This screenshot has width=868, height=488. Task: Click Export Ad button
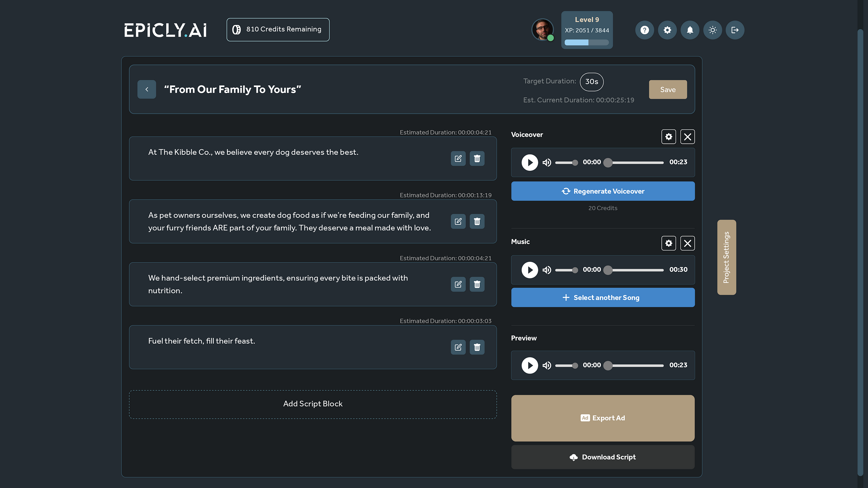click(603, 418)
